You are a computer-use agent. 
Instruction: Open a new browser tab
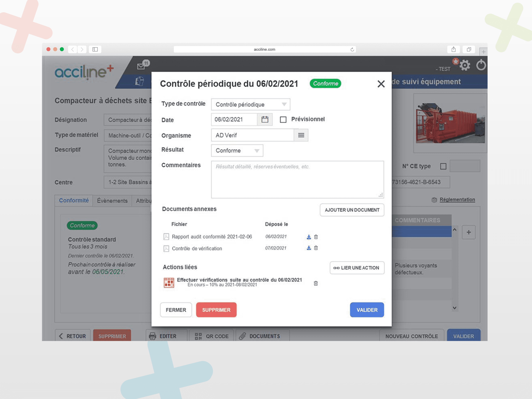(483, 52)
